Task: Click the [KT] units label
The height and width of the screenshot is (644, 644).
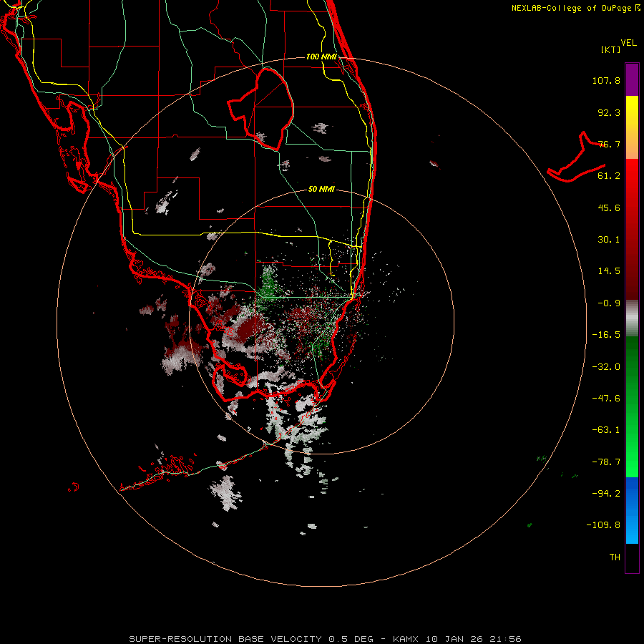Action: [x=611, y=49]
